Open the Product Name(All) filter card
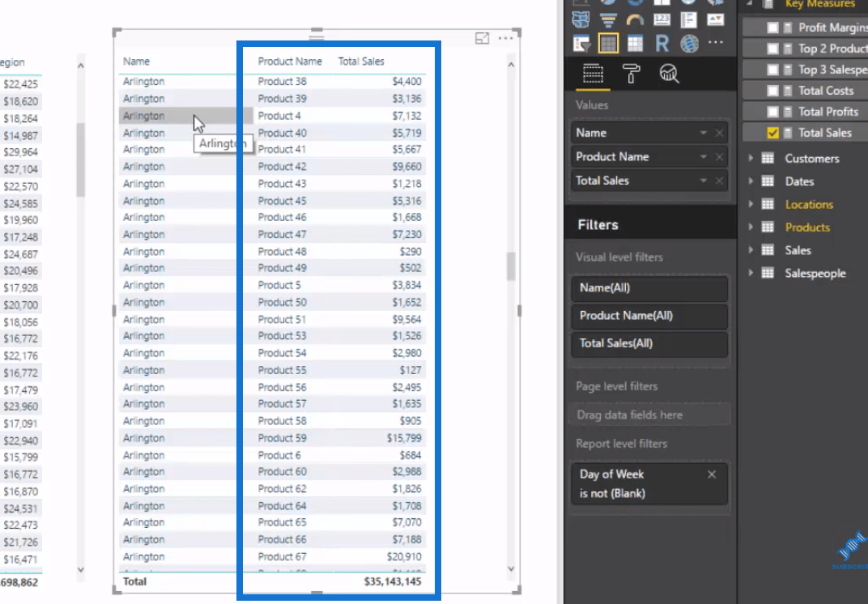This screenshot has width=868, height=604. tap(649, 316)
